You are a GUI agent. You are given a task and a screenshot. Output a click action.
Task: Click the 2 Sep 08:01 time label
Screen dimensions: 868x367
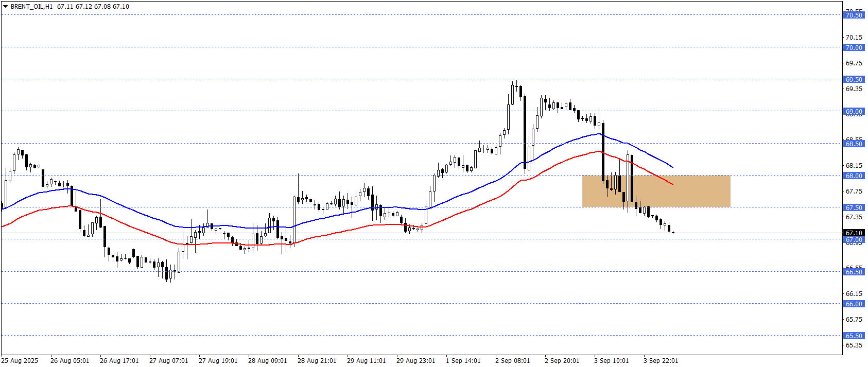513,361
